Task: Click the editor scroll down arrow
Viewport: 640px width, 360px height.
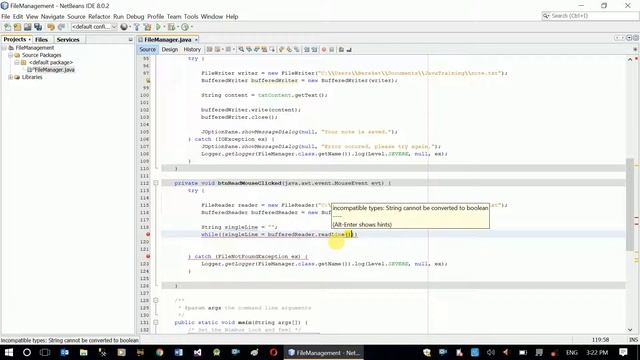Action: tap(630, 330)
